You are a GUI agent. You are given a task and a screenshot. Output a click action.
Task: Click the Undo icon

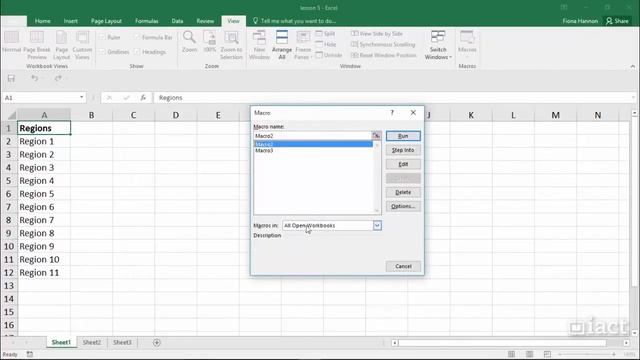(35, 78)
